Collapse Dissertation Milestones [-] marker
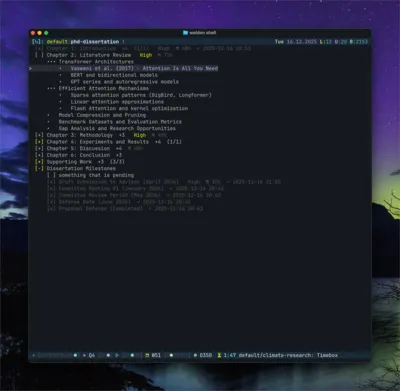 tap(39, 168)
